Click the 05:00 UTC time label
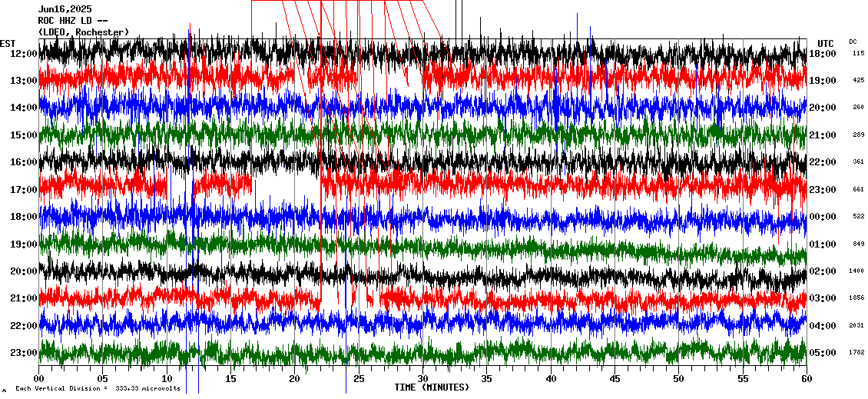This screenshot has width=868, height=399. tap(822, 352)
